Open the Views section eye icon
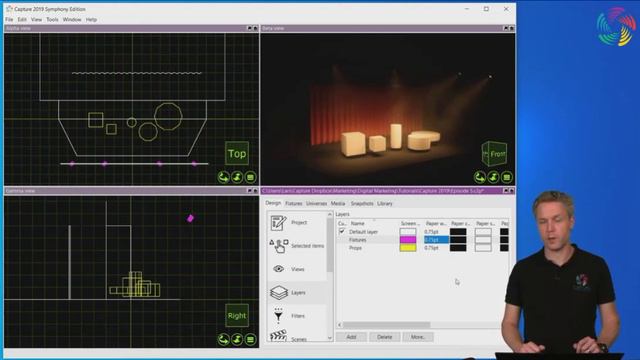640x360 pixels. coord(278,269)
